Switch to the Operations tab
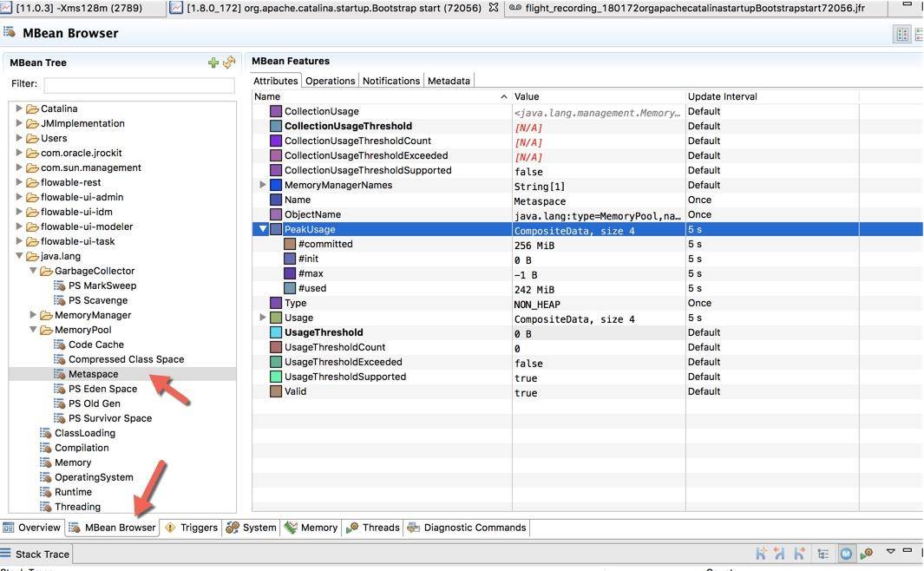924x571 pixels. point(330,81)
